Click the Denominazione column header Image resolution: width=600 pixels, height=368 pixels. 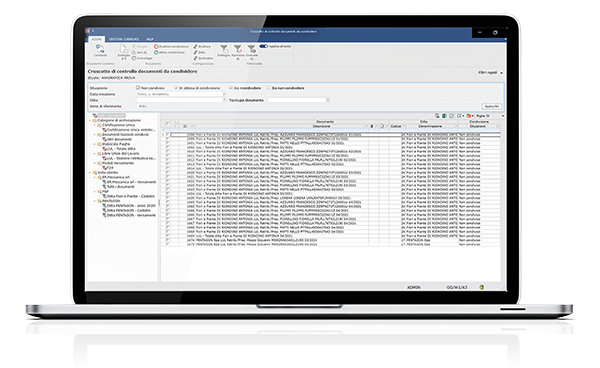pos(430,126)
